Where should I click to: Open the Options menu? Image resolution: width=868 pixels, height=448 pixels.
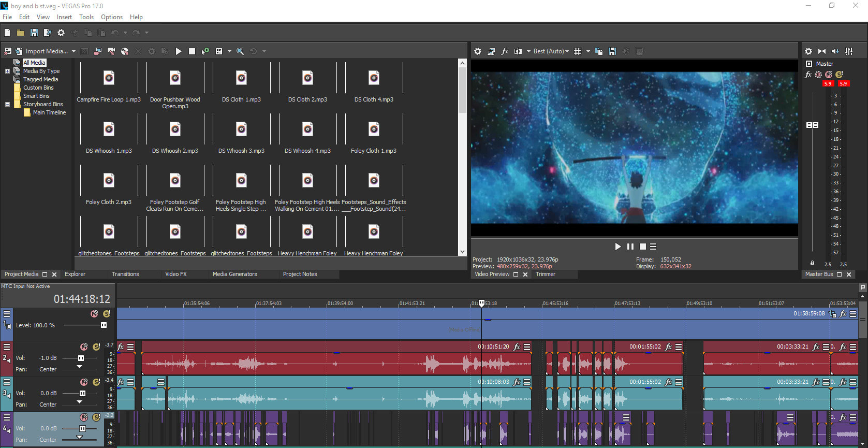click(112, 17)
